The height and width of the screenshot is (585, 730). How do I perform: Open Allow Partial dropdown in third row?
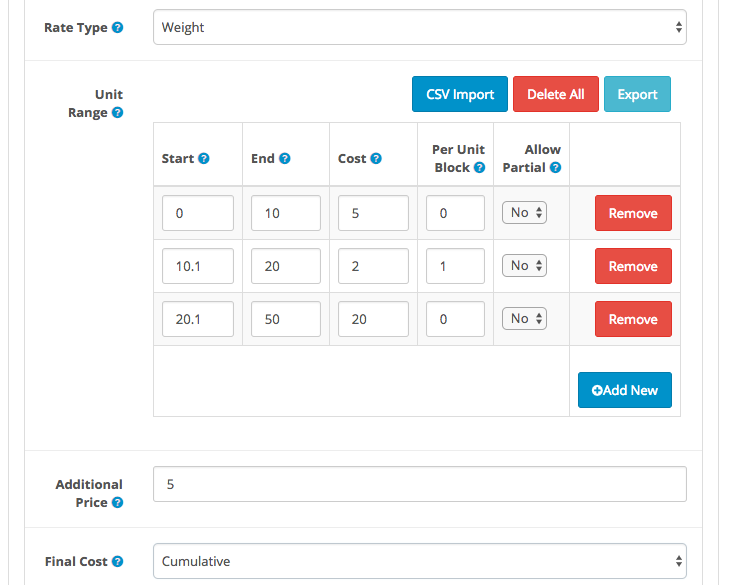coord(524,319)
